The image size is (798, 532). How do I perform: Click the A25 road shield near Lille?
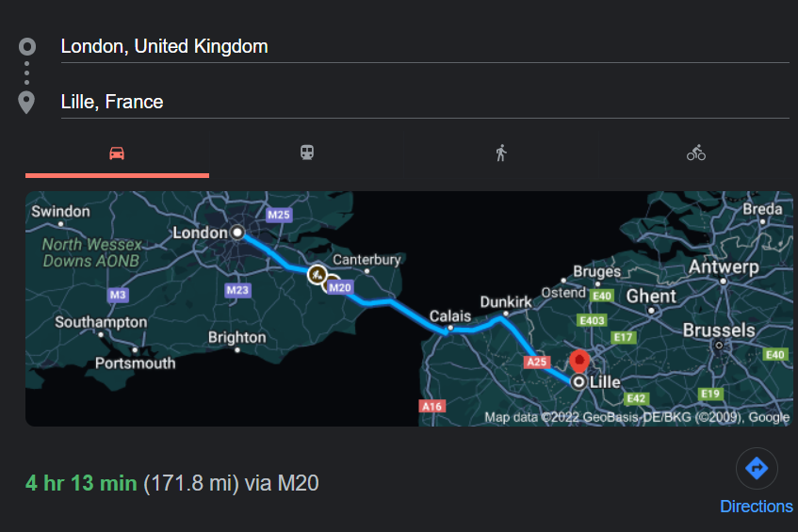(x=536, y=362)
